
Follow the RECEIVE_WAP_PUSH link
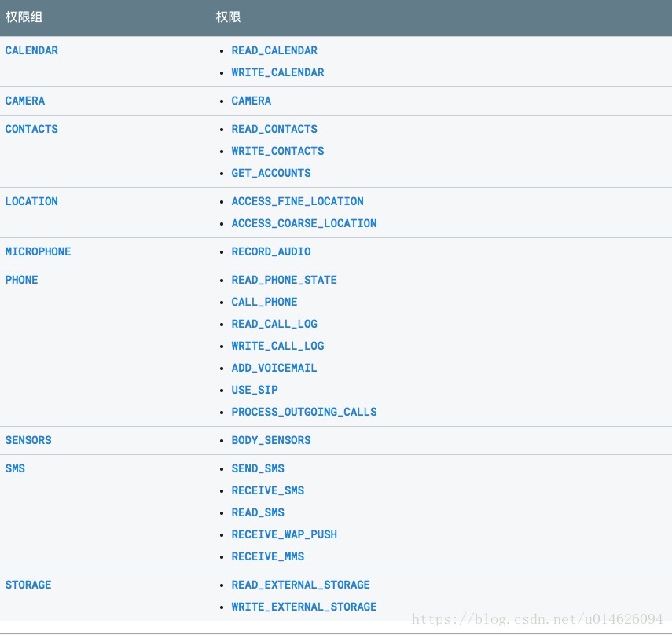click(x=285, y=534)
